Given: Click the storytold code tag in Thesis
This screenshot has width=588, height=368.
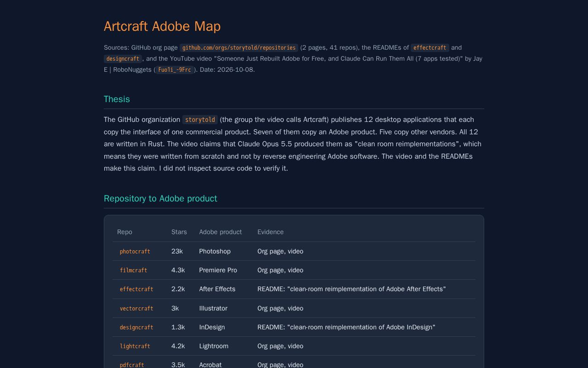Looking at the screenshot, I should [x=200, y=120].
